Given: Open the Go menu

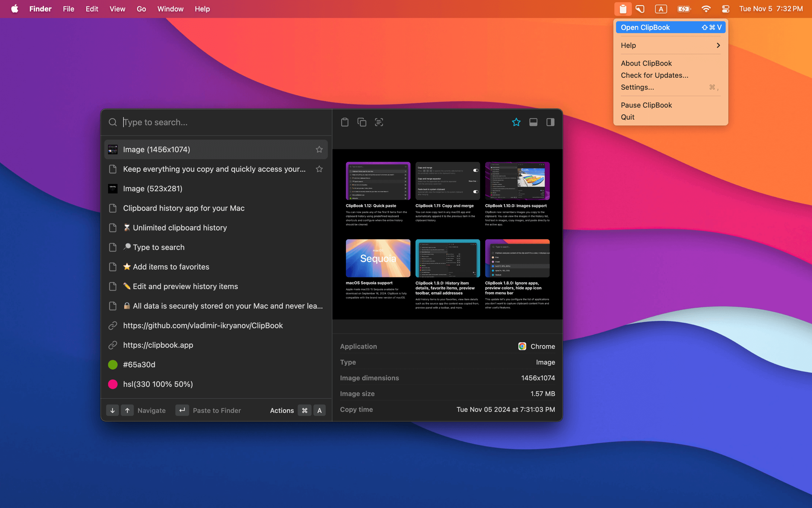Looking at the screenshot, I should [141, 9].
